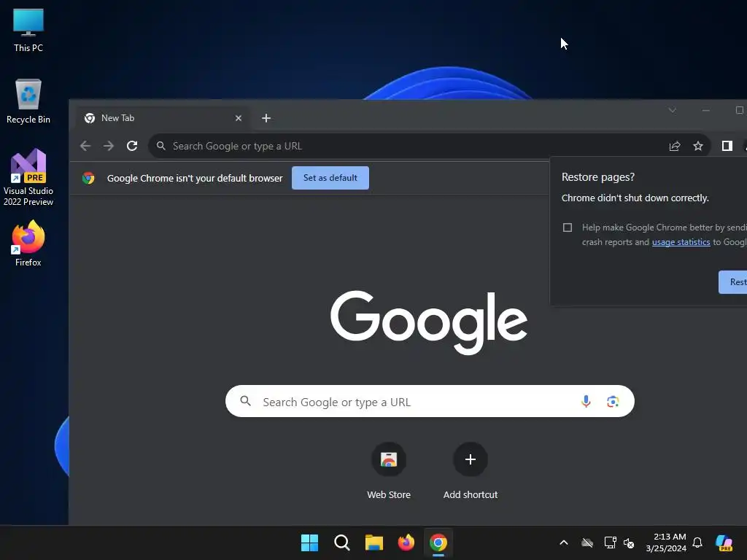Click the Google search box on page
747x560 pixels.
430,402
